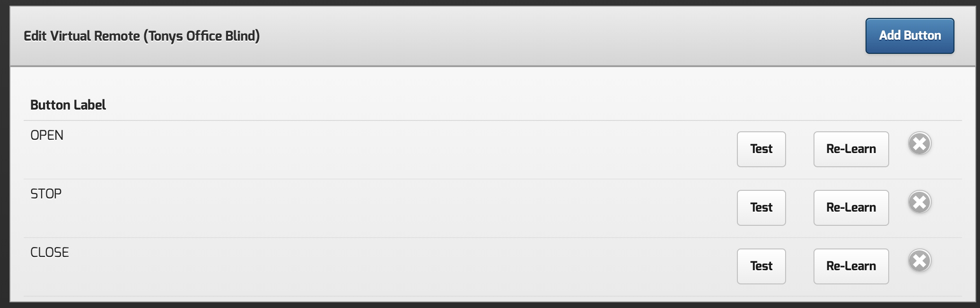Screen dimensions: 980x308
Task: Test the OPEN button command
Action: [761, 149]
